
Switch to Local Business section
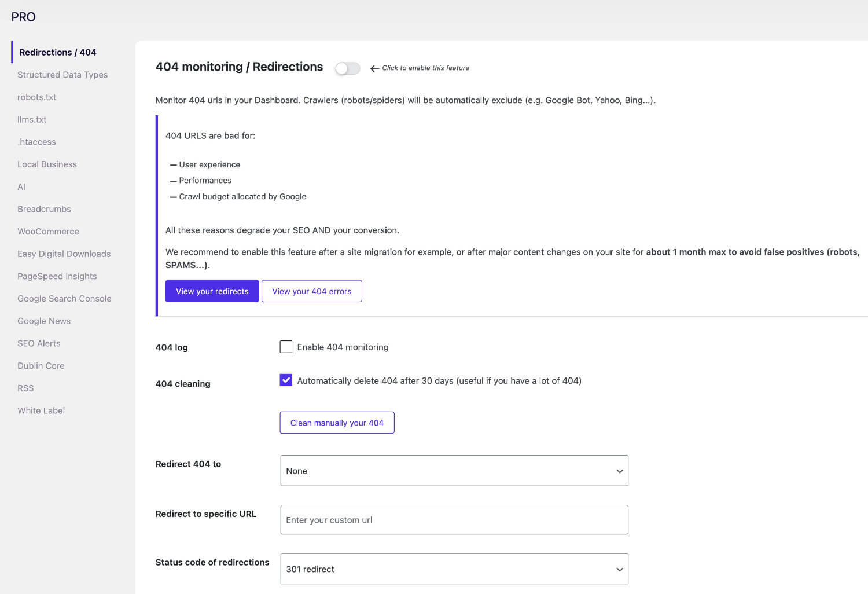coord(47,164)
